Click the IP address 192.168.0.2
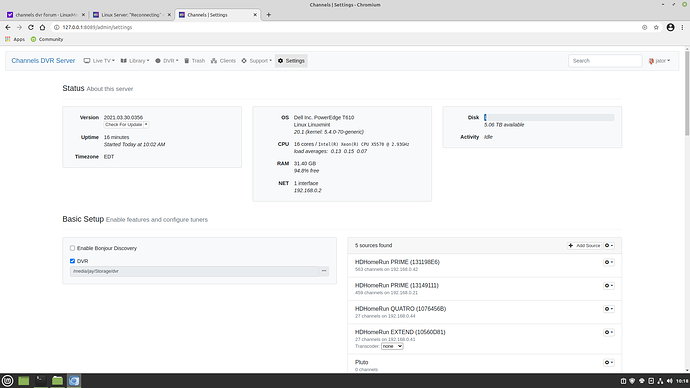Screen dimensions: 690x388 tap(308, 190)
